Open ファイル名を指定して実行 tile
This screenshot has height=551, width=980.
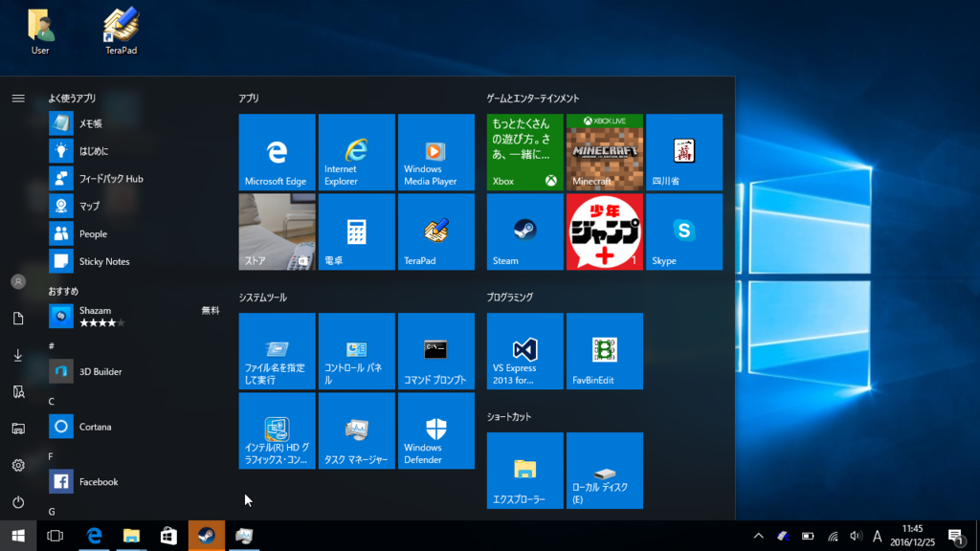(277, 351)
